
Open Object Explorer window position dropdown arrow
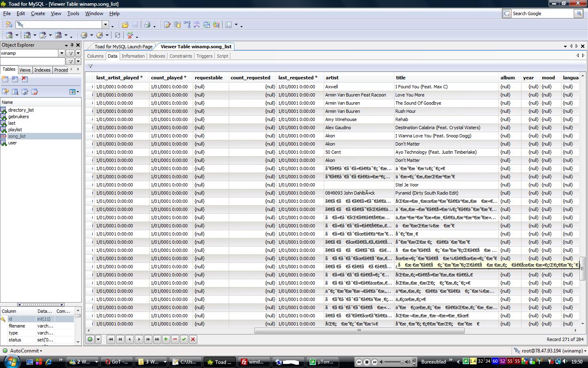tap(66, 45)
